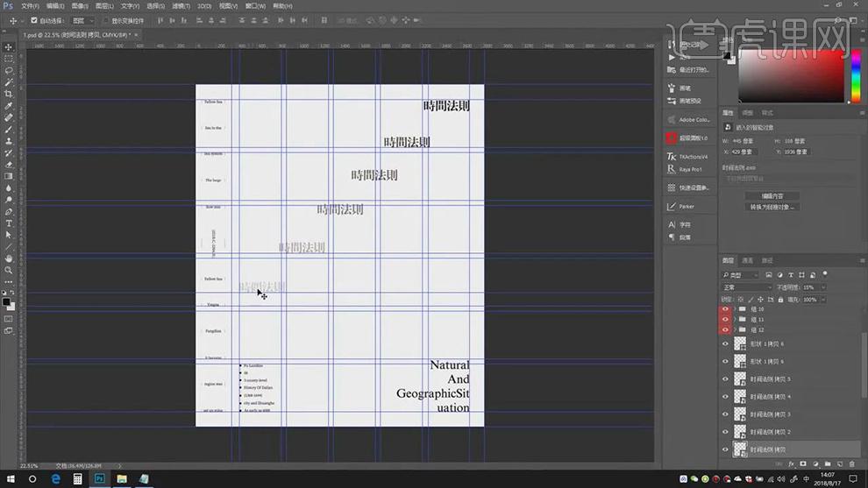
Task: Filter layers by type layers T icon
Action: tap(791, 275)
